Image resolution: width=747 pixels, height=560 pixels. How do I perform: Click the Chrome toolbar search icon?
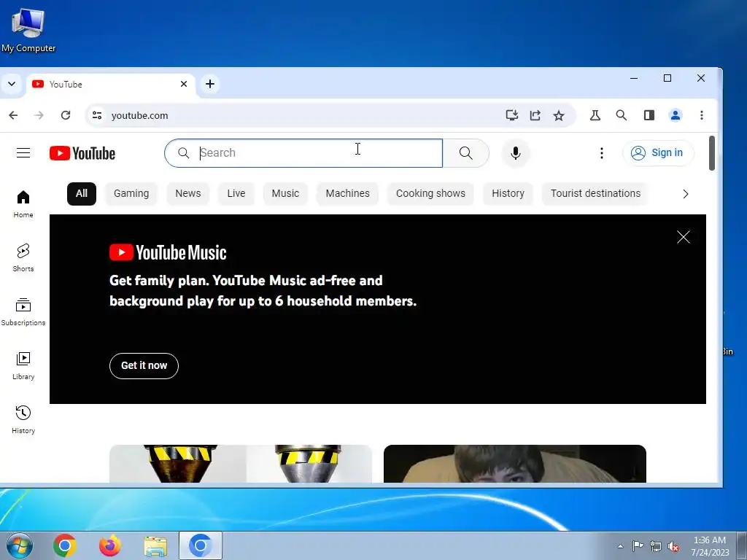tap(622, 115)
